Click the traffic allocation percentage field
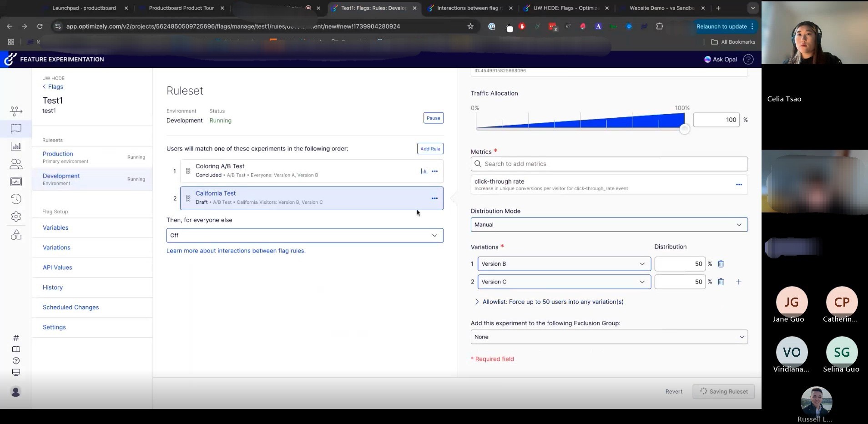This screenshot has width=868, height=424. point(716,120)
